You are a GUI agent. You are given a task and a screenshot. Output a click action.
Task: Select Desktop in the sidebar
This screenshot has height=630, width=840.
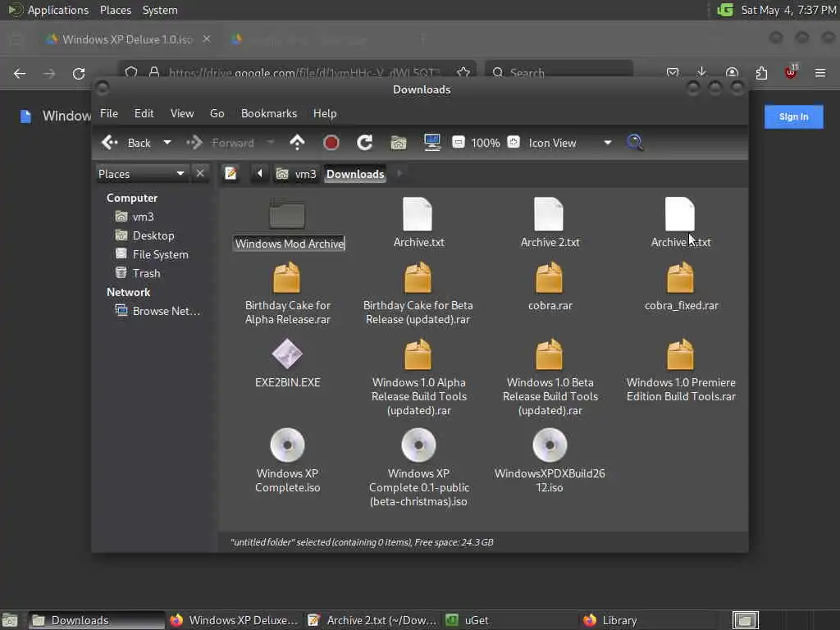[145, 235]
